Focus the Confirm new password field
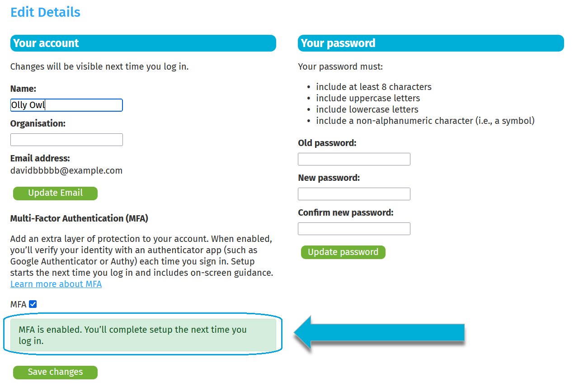Viewport: 579px width, 392px height. pos(354,229)
